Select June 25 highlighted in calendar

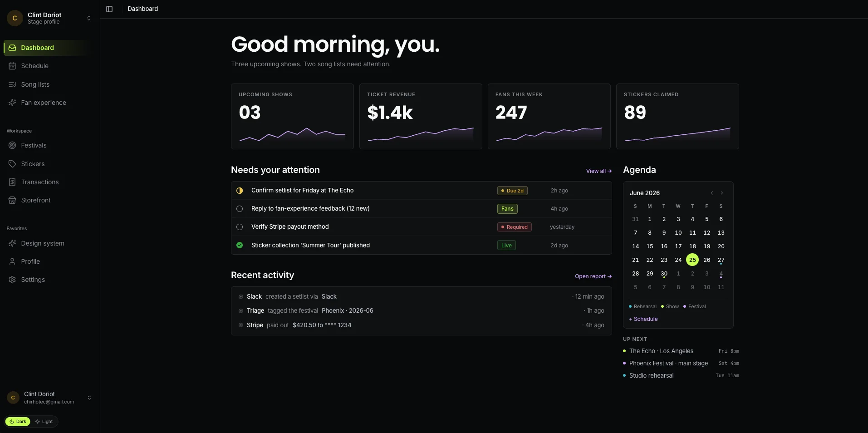click(x=692, y=260)
